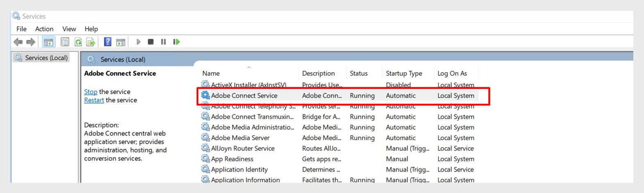Viewport: 644px width, 193px height.
Task: Click Determines ... description of Application Identity
Action: pos(321,169)
